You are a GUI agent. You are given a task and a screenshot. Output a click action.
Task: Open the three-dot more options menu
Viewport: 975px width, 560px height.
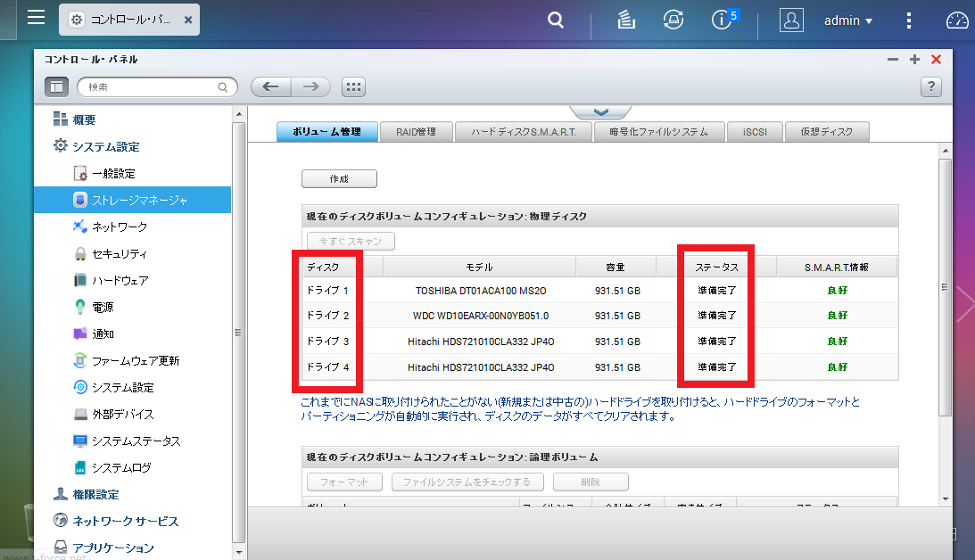click(x=908, y=21)
